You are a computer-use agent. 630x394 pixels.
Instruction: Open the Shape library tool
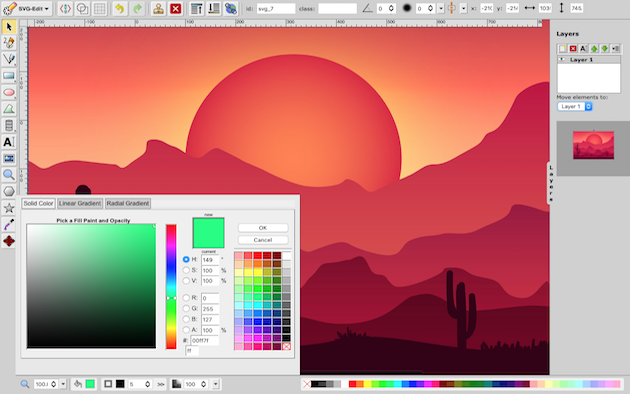[x=9, y=125]
